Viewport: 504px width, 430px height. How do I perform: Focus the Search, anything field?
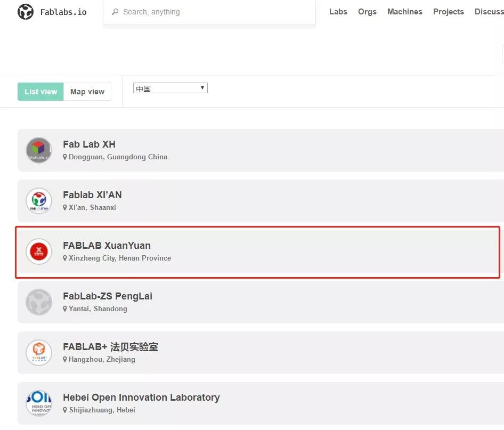(x=209, y=12)
